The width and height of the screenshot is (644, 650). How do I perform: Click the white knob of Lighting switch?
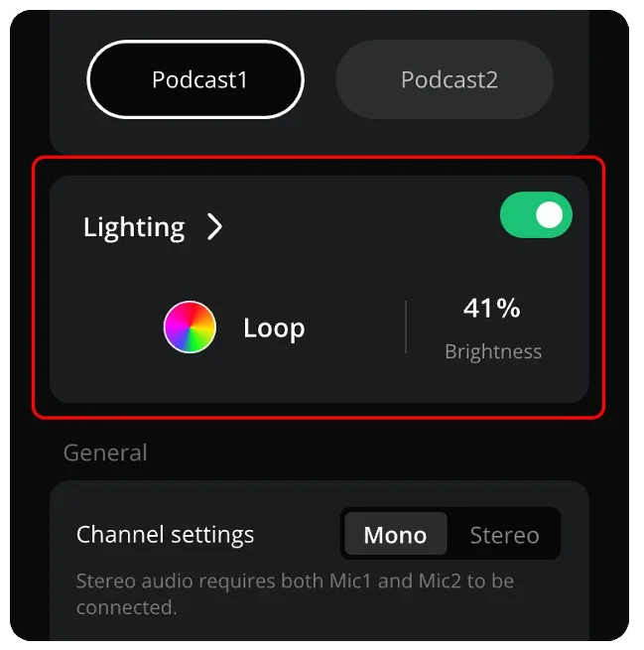(549, 214)
